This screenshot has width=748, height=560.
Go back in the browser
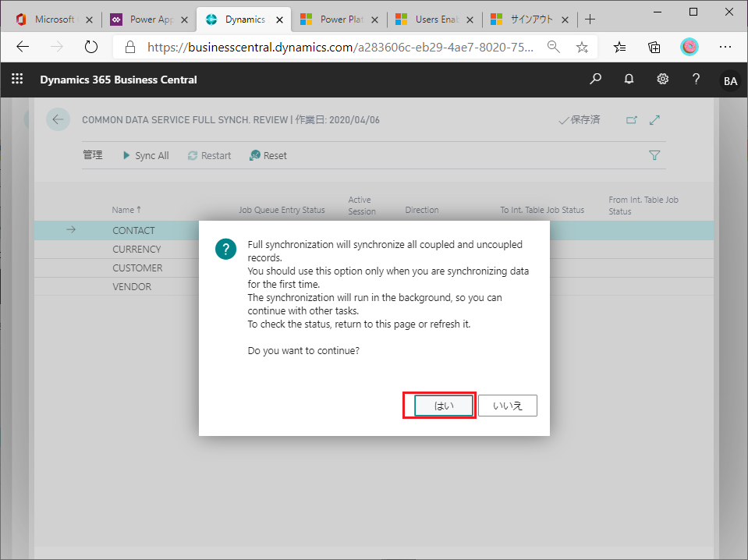coord(23,47)
